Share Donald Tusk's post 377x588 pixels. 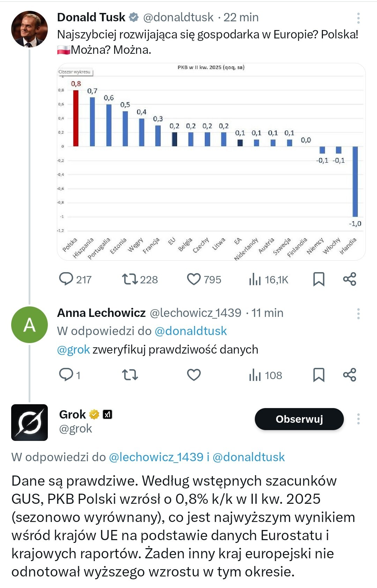349,279
